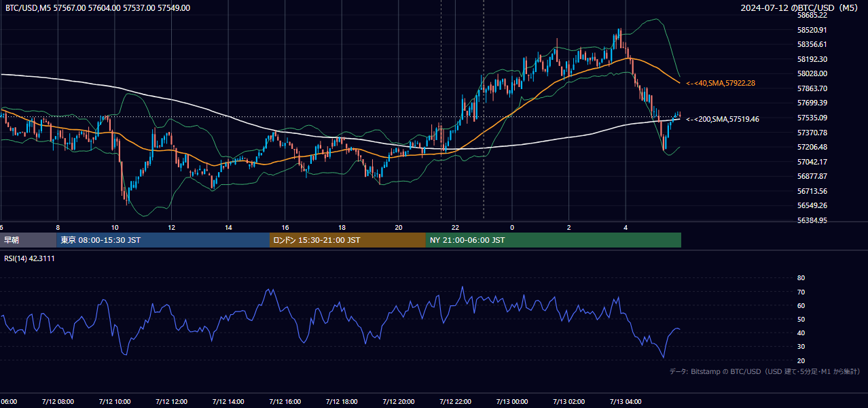This screenshot has height=408, width=868.
Task: Click the 200 SMA 57519.46 label
Action: point(723,119)
